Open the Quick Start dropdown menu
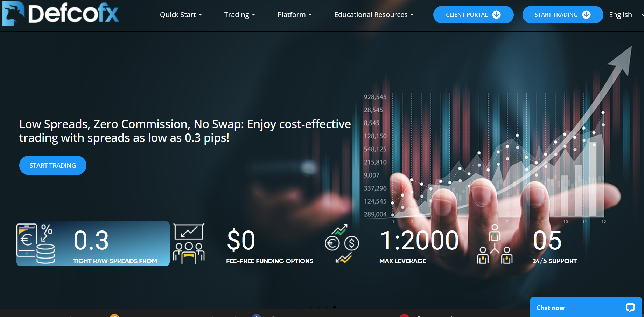 181,15
